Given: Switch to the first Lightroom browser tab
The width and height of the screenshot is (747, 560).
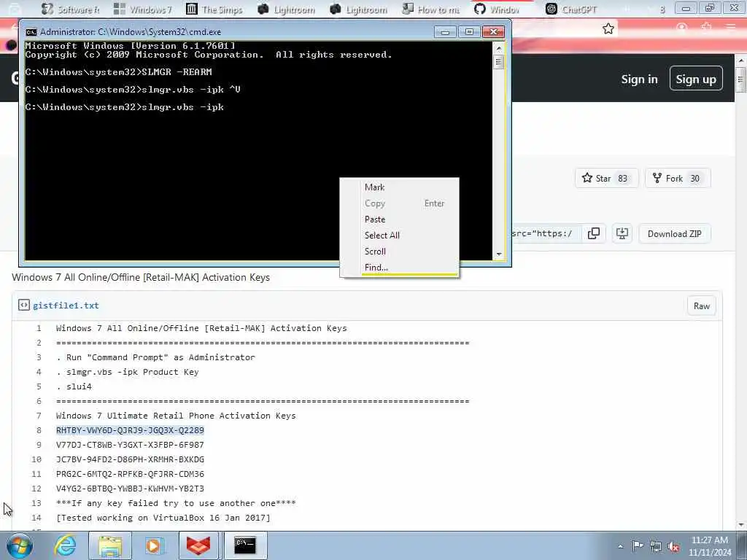Looking at the screenshot, I should tap(286, 9).
